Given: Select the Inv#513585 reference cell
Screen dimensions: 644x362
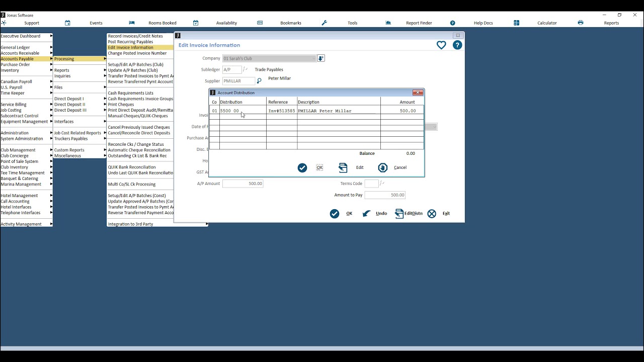Looking at the screenshot, I should (282, 111).
